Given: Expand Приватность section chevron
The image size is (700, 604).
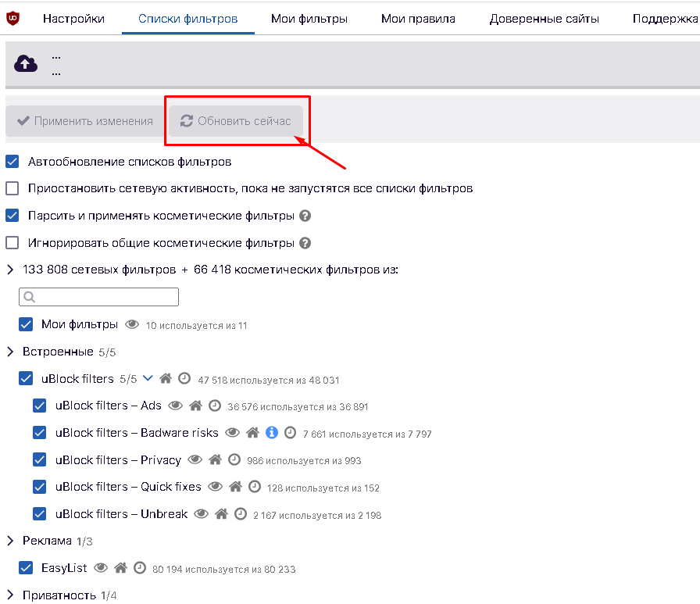Looking at the screenshot, I should point(10,595).
